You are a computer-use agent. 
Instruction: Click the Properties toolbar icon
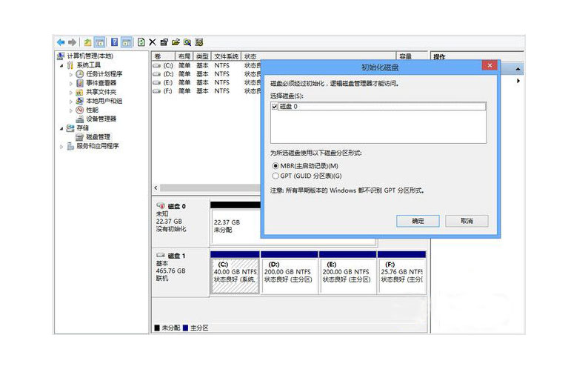[x=164, y=42]
